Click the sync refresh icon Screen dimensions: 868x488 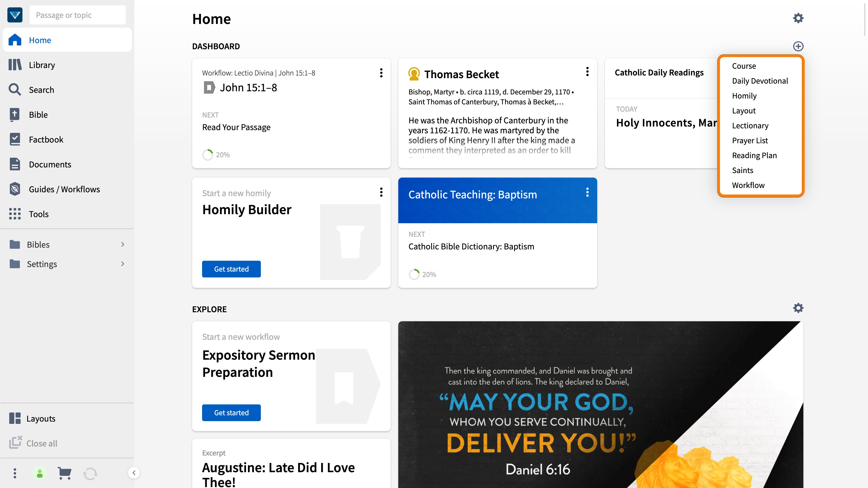click(x=90, y=474)
